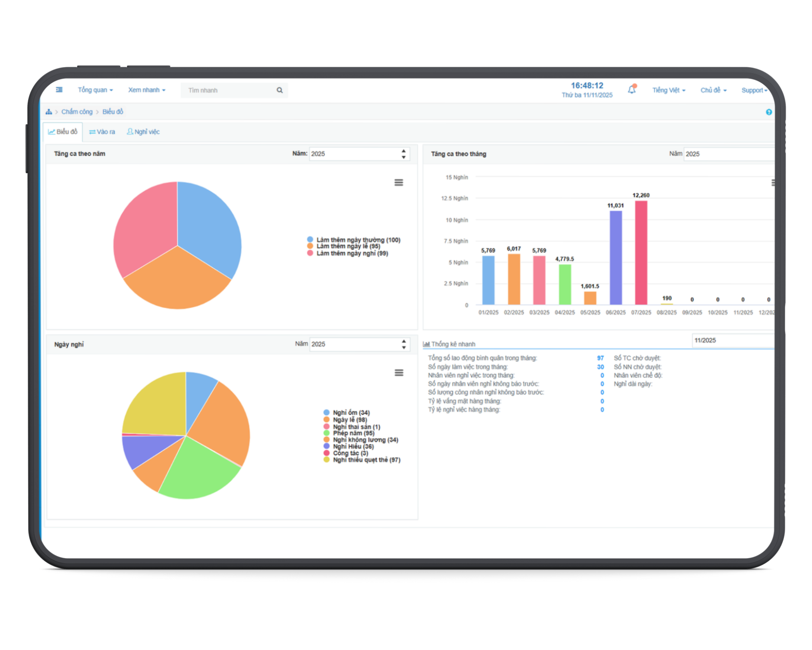Click the 07/2025 pink bar
The height and width of the screenshot is (650, 812).
[x=641, y=253]
